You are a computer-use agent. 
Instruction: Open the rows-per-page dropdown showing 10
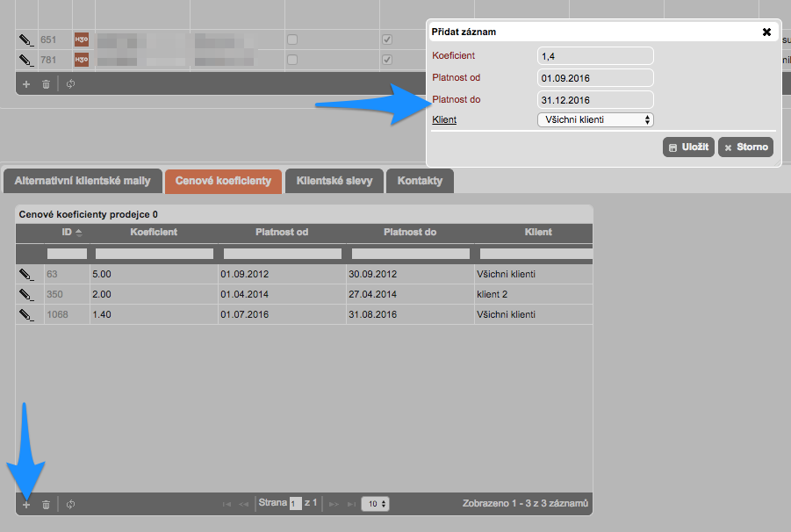tap(378, 504)
